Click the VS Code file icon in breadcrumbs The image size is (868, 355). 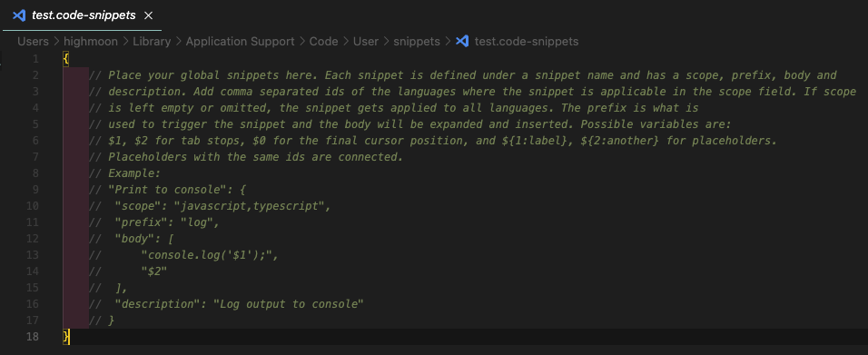[x=462, y=41]
